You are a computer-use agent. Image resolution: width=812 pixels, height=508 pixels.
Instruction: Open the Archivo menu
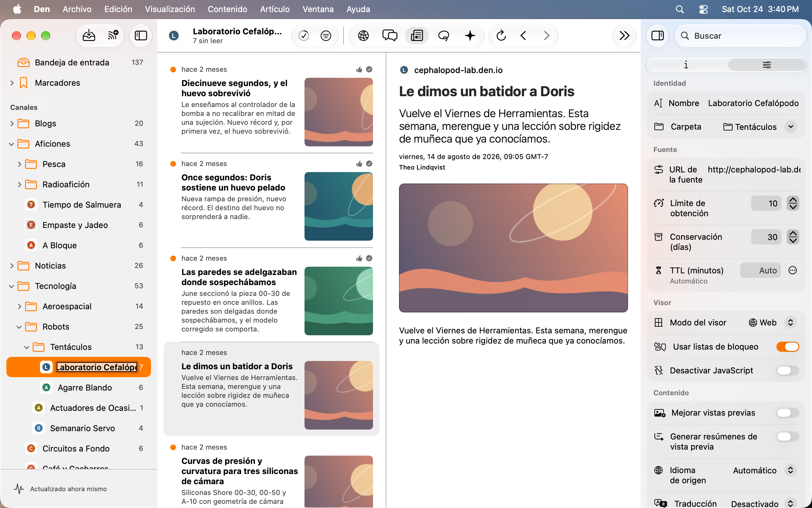click(77, 9)
